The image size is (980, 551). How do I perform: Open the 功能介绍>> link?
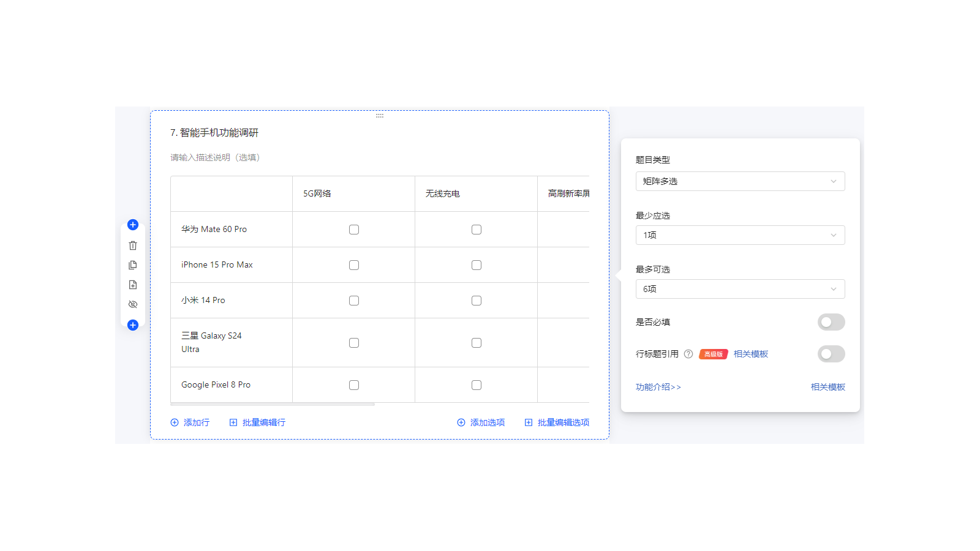[x=658, y=387]
